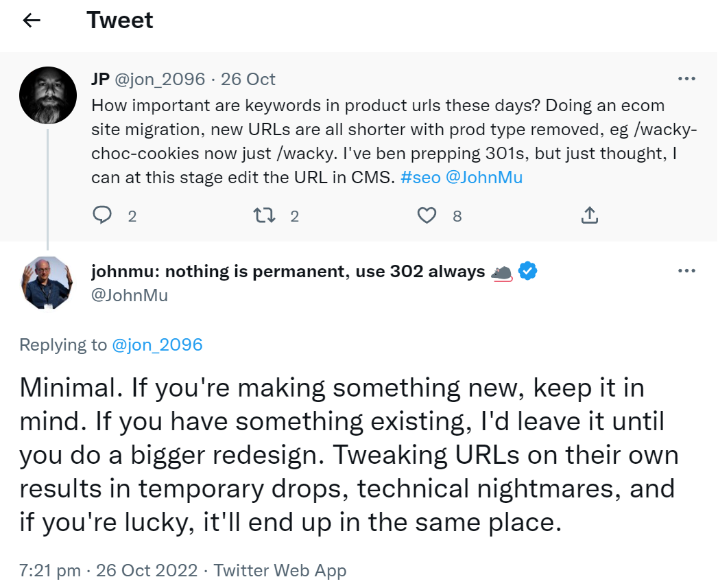
Task: Like JP's tweet with the heart icon
Action: tap(427, 216)
